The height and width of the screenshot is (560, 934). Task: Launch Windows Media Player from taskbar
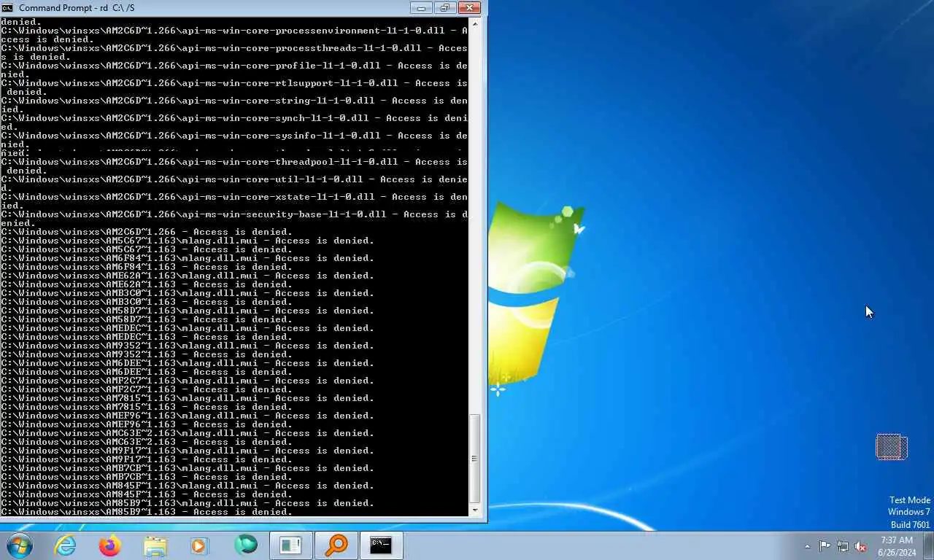click(x=199, y=545)
